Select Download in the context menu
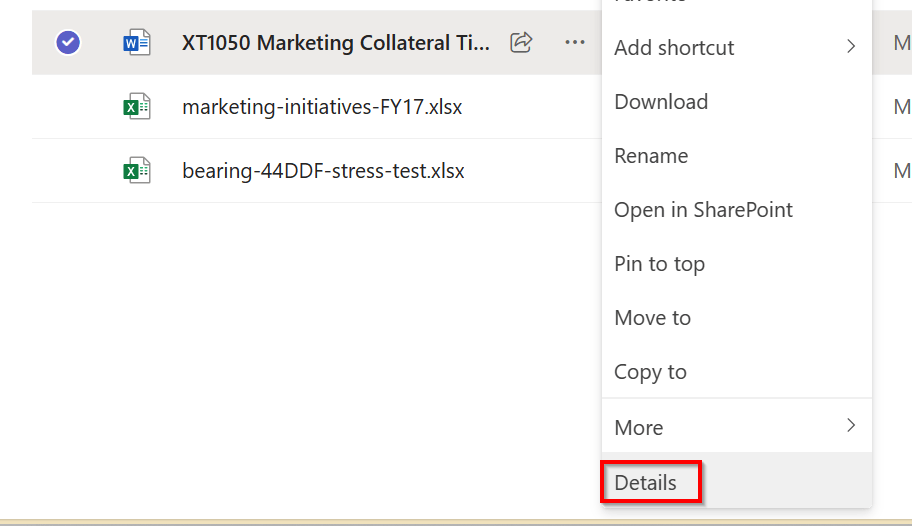Viewport: 912px width, 526px height. (661, 101)
